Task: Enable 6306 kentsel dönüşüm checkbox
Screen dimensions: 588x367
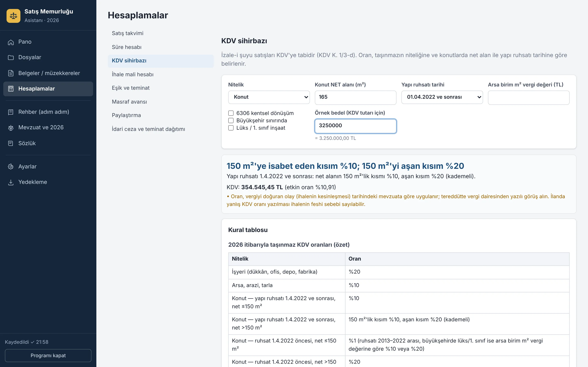Action: [x=231, y=113]
